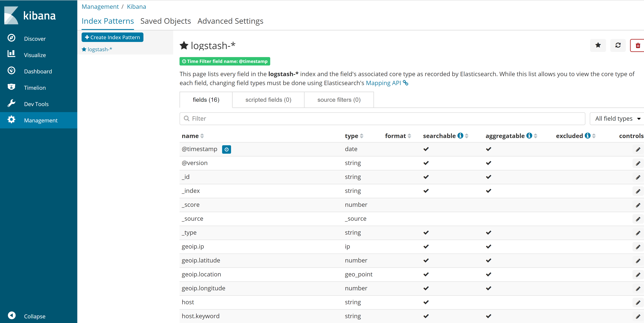644x323 pixels.
Task: Click the searchable column info icon
Action: coord(460,136)
